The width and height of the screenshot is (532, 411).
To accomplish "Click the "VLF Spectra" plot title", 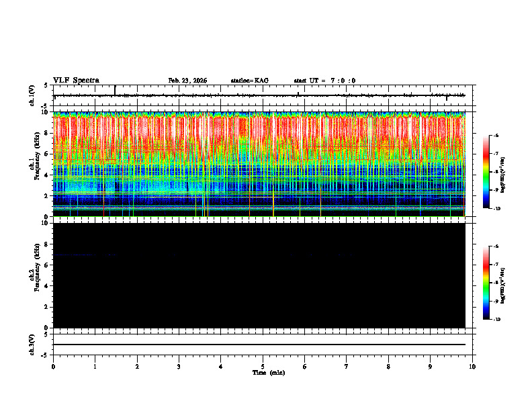I will [x=76, y=81].
